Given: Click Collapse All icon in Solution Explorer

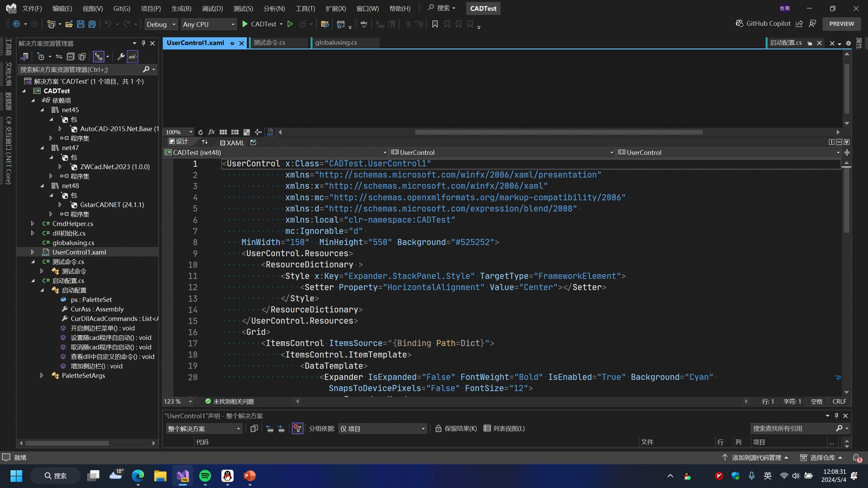Looking at the screenshot, I should (x=71, y=56).
